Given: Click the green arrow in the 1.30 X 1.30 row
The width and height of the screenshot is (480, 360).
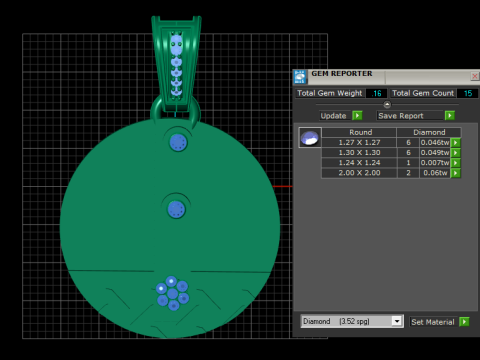Looking at the screenshot, I should pos(455,153).
